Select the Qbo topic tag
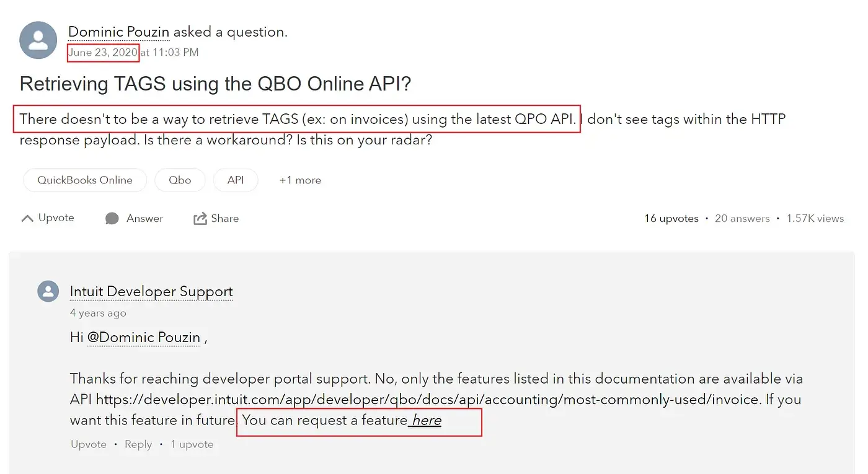 click(x=180, y=180)
